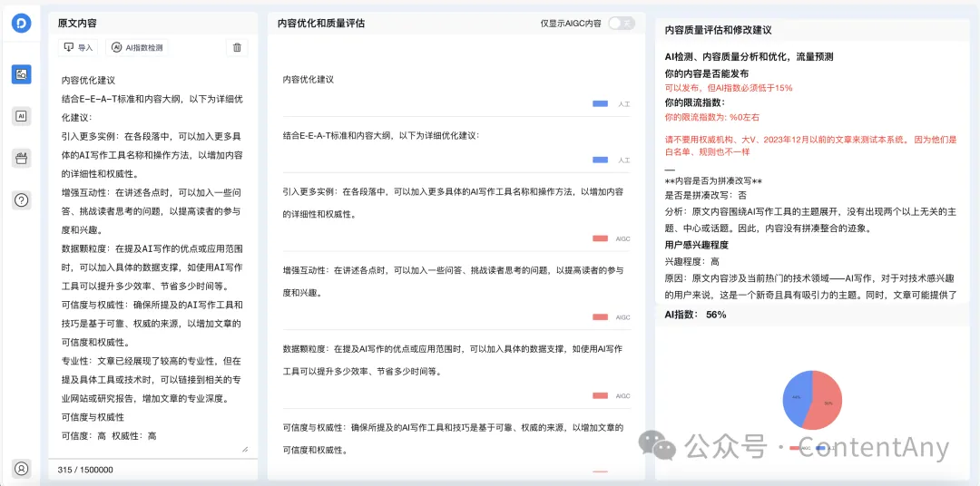Click the trash icon to clear text

(237, 47)
